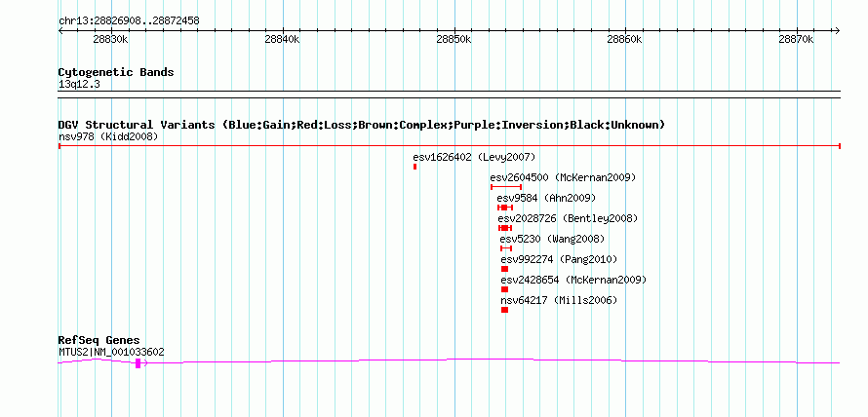This screenshot has height=417, width=868.
Task: Click the red glyph under esv2028726
Action: [x=505, y=228]
